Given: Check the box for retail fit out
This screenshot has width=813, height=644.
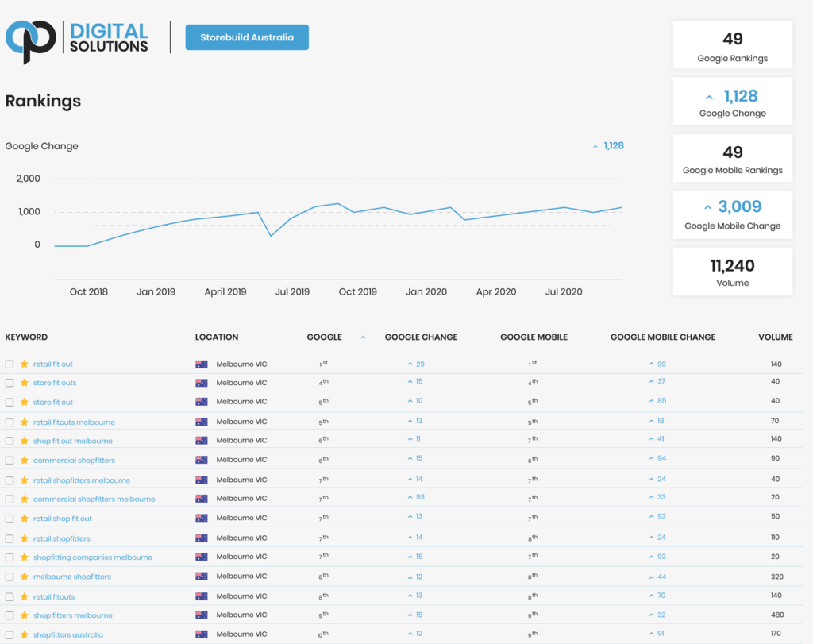Looking at the screenshot, I should tap(10, 364).
